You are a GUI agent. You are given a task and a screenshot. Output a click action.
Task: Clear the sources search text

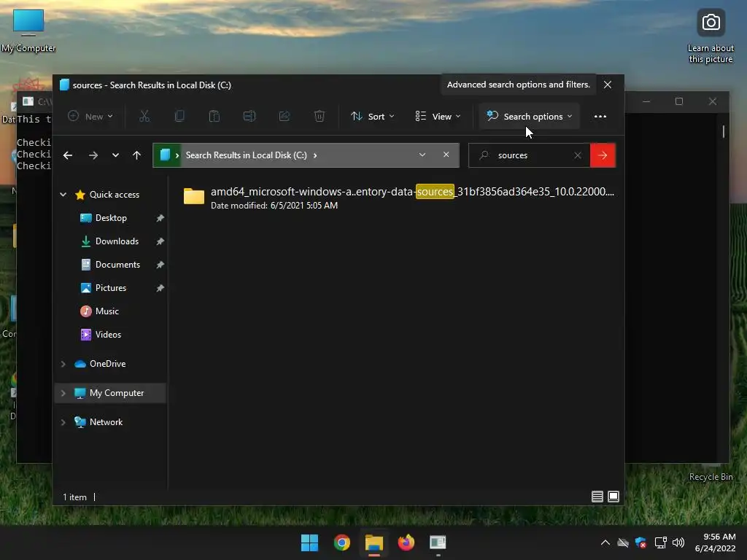pyautogui.click(x=578, y=155)
